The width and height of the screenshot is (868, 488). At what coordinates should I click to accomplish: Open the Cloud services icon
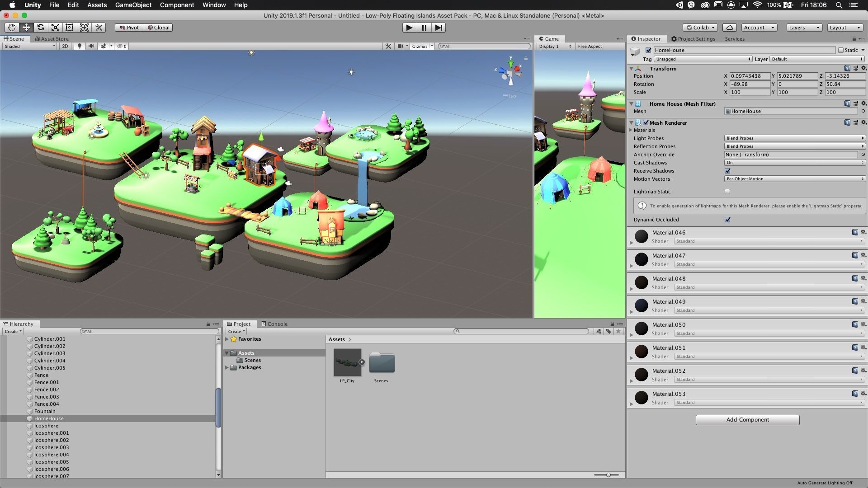[730, 28]
